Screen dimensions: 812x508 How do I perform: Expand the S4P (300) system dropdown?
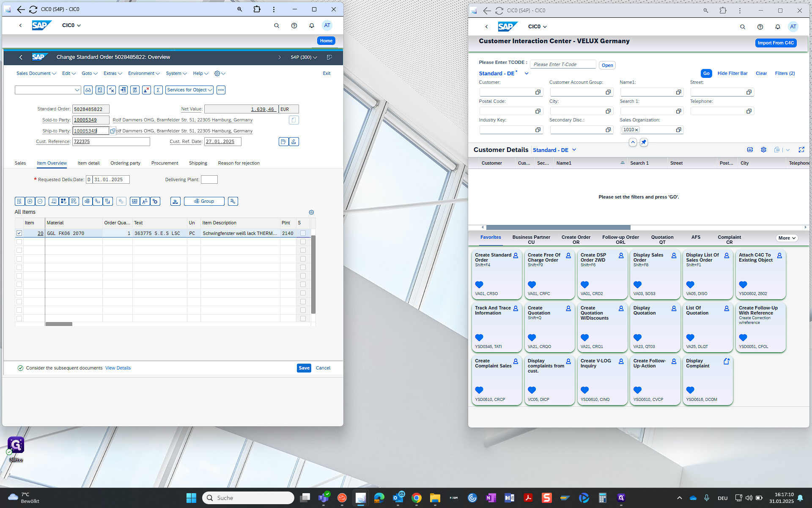tap(304, 57)
